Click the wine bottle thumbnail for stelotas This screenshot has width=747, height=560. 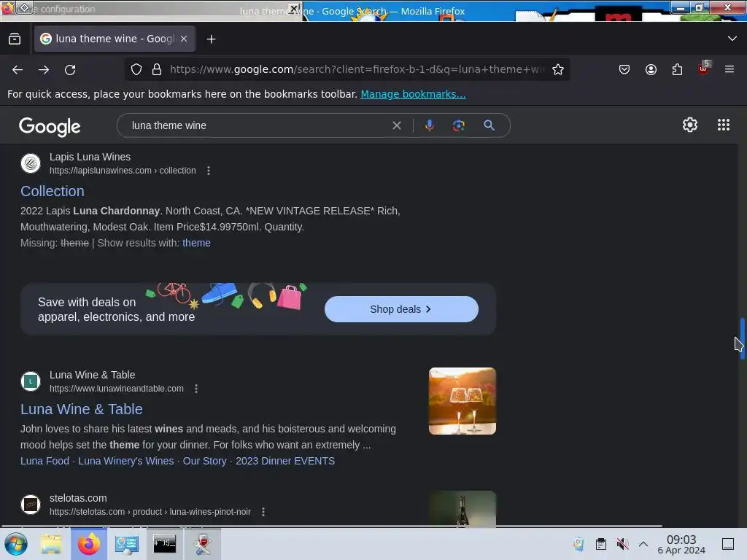pos(462,508)
